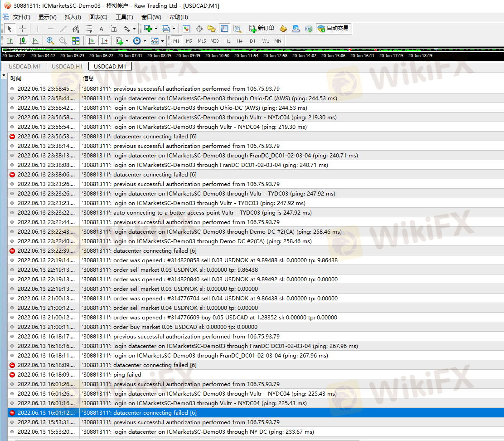Open the MetaEditor book icon

click(283, 29)
